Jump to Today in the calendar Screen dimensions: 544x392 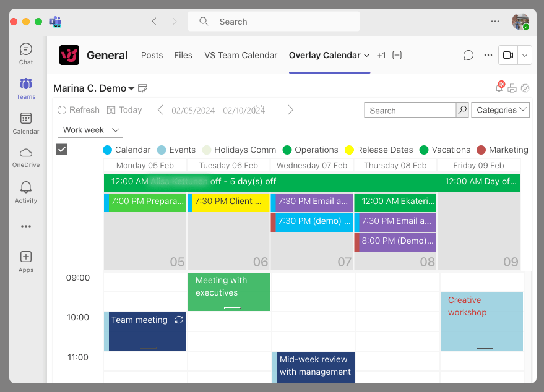(124, 110)
